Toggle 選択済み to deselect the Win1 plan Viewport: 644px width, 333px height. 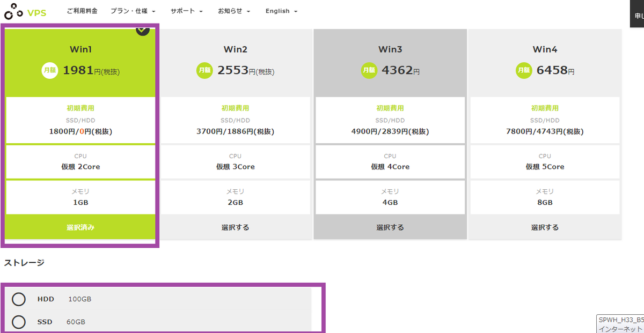pyautogui.click(x=80, y=227)
